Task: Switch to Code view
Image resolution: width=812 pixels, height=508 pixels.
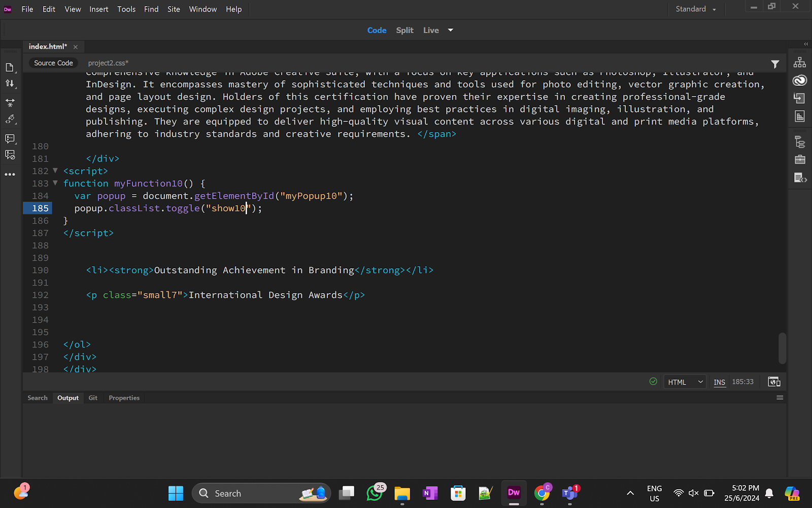Action: pyautogui.click(x=377, y=30)
